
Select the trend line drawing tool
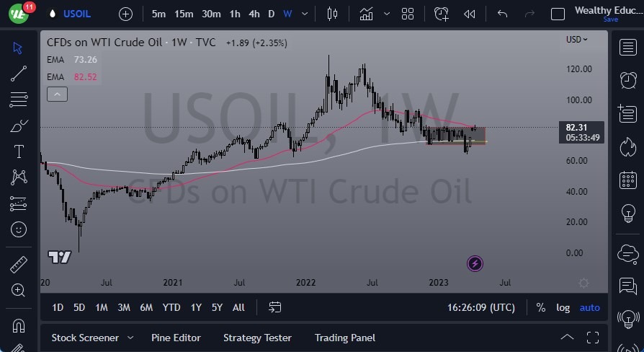point(19,73)
